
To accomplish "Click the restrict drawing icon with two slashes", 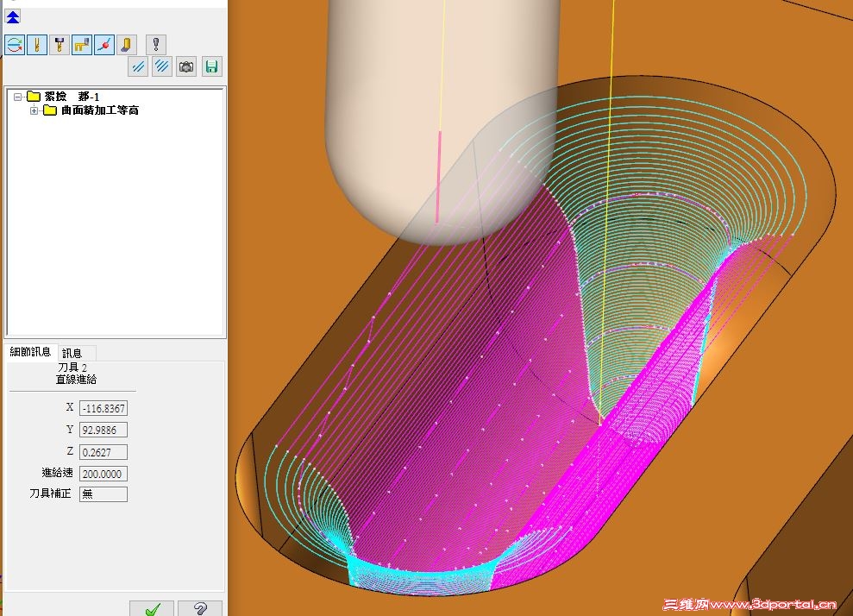I will coord(138,67).
